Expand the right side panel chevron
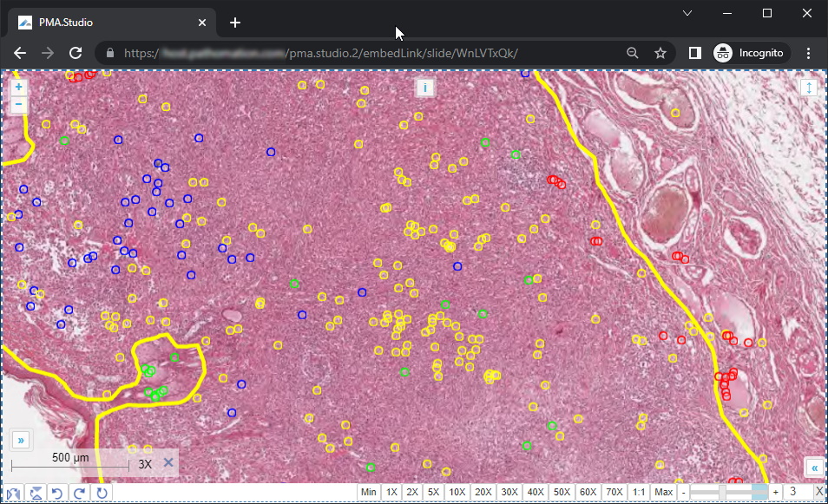828x504 pixels. pos(813,467)
